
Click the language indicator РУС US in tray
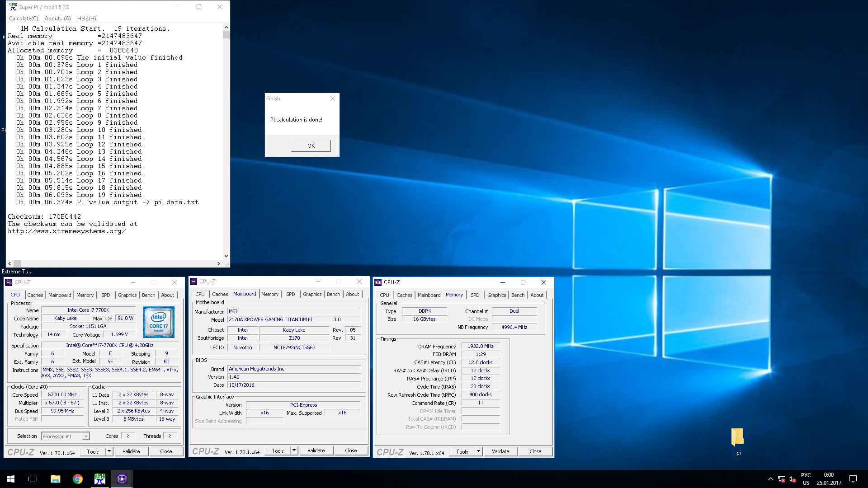coord(806,479)
